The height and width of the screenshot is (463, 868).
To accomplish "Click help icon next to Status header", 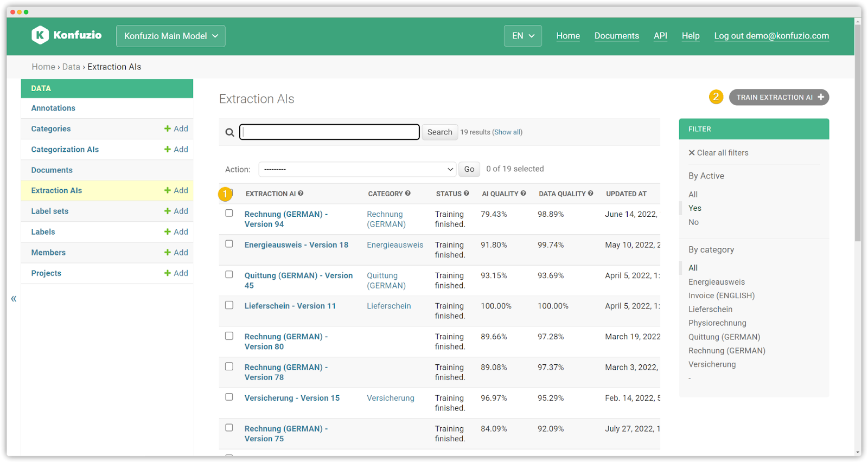I will point(467,193).
